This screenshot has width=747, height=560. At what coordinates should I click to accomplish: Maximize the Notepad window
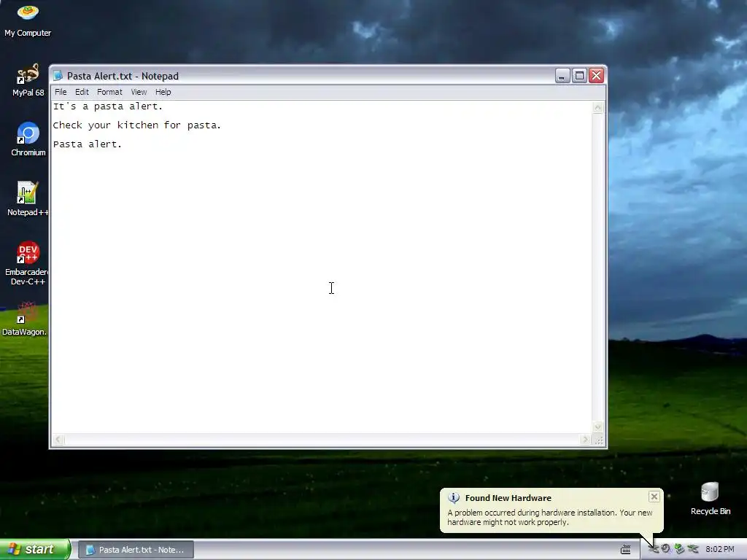pos(579,76)
